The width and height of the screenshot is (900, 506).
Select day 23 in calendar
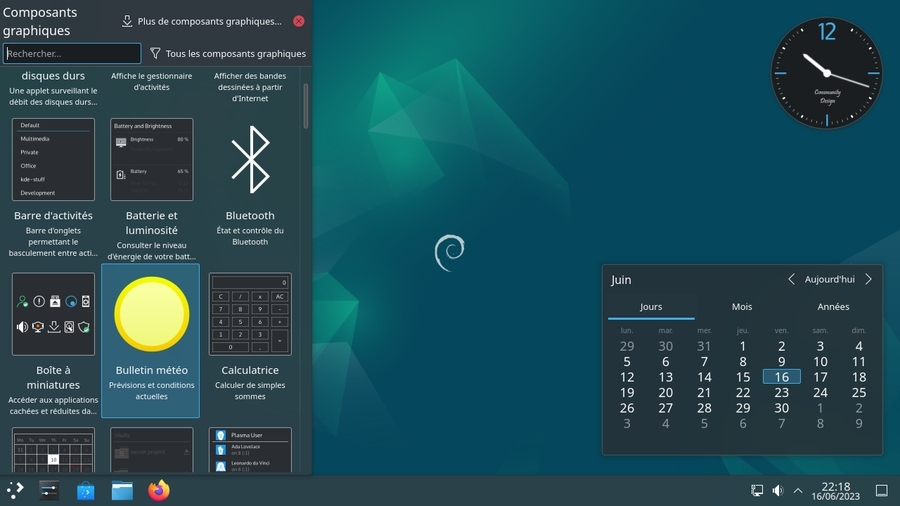[x=781, y=392]
